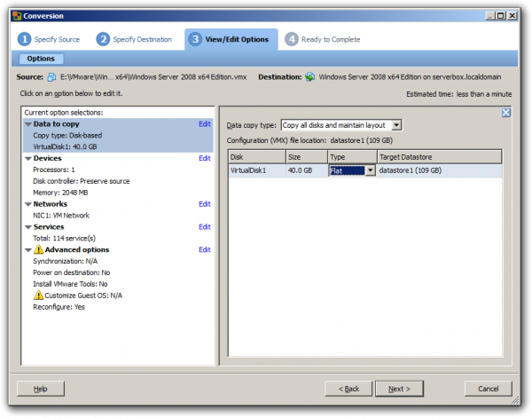Click the Estimated time text
The height and width of the screenshot is (418, 532).
[459, 94]
